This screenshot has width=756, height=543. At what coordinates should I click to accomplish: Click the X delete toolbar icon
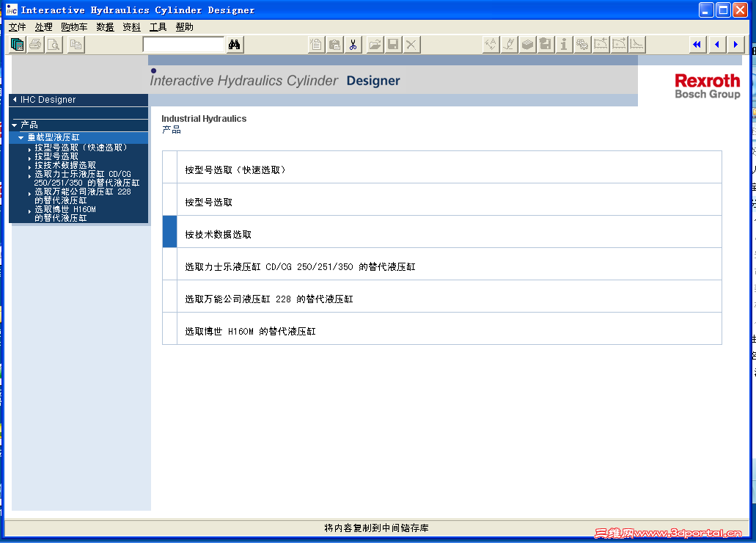(411, 45)
